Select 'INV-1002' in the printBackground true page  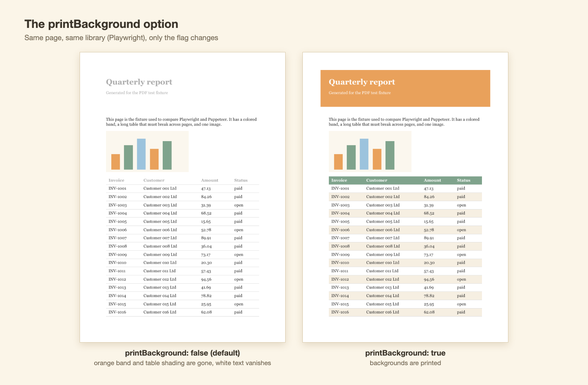[x=340, y=197]
